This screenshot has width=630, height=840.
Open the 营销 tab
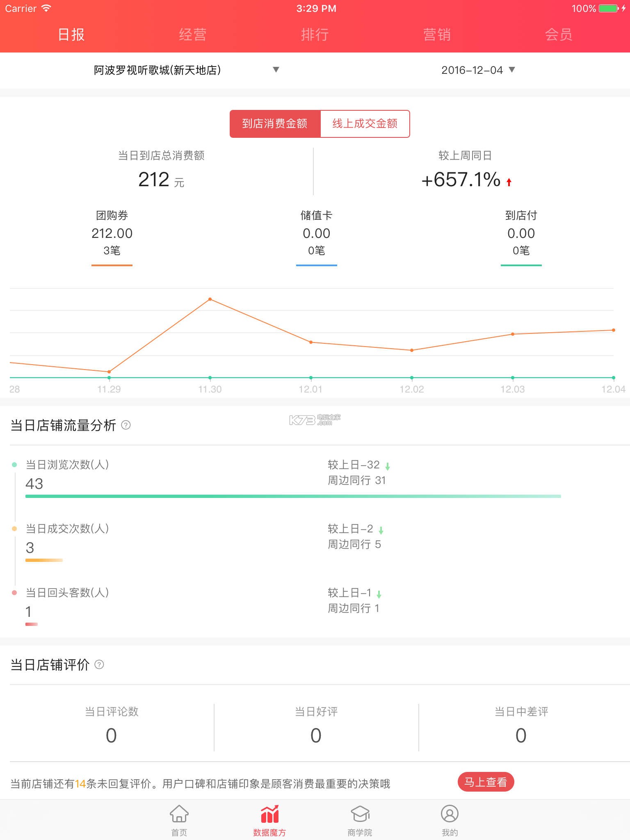tap(437, 34)
